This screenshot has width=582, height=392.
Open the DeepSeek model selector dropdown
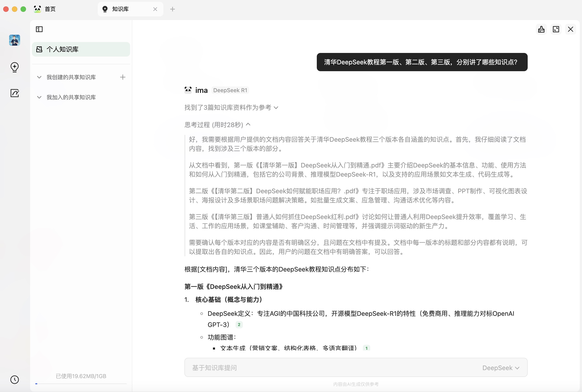click(x=501, y=368)
